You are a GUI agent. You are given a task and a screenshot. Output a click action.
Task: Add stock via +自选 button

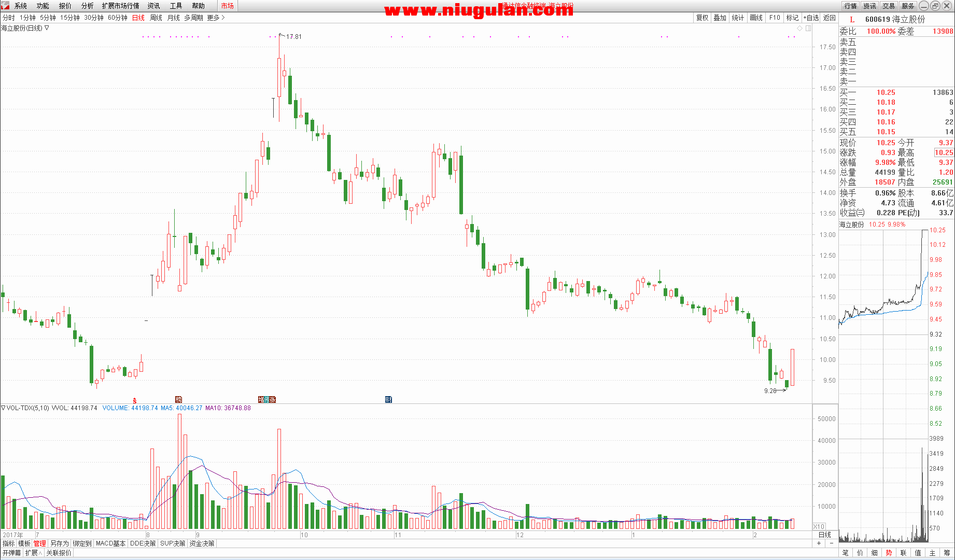click(x=811, y=18)
